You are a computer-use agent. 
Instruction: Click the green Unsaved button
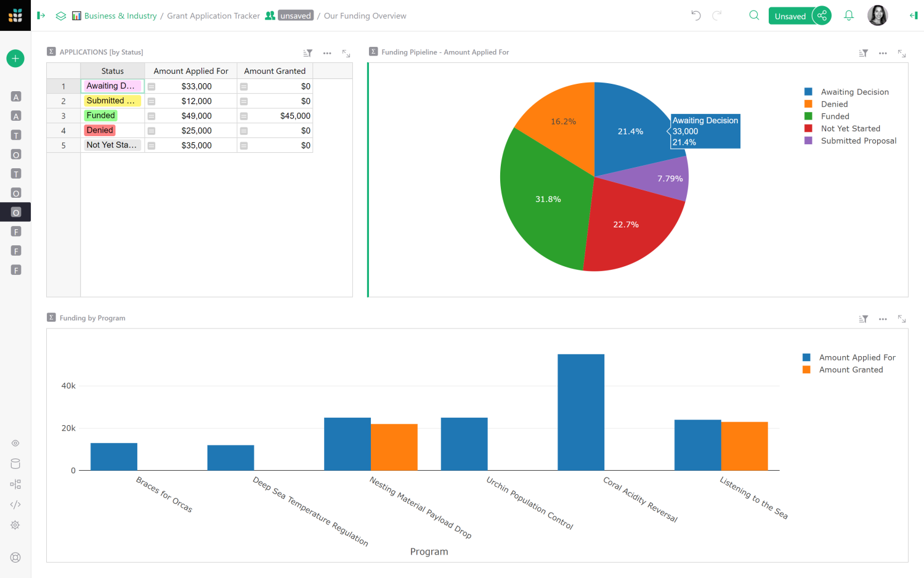coord(790,15)
